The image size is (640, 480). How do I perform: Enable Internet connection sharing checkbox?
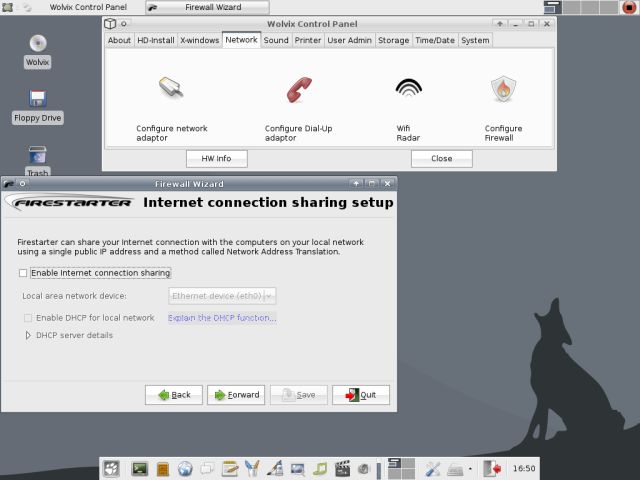(23, 273)
